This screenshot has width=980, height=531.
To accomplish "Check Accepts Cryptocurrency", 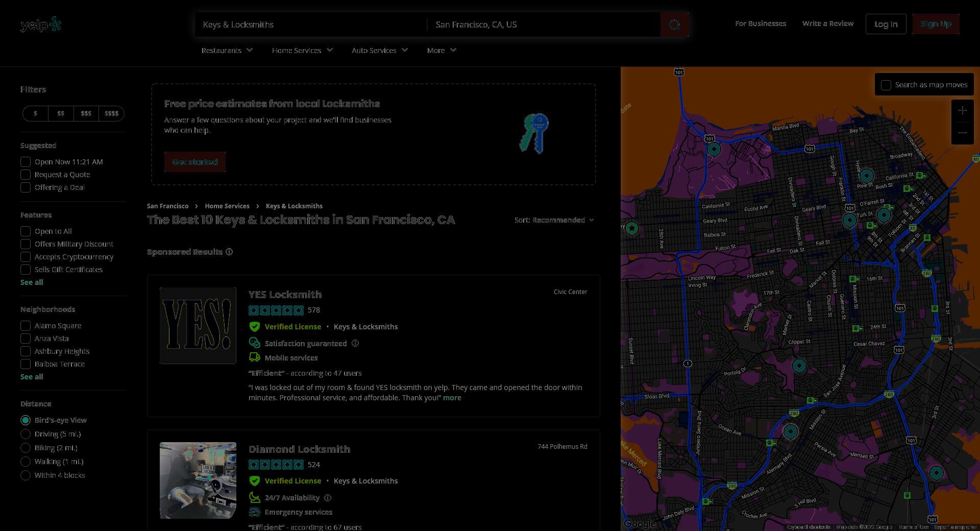I will click(x=26, y=257).
